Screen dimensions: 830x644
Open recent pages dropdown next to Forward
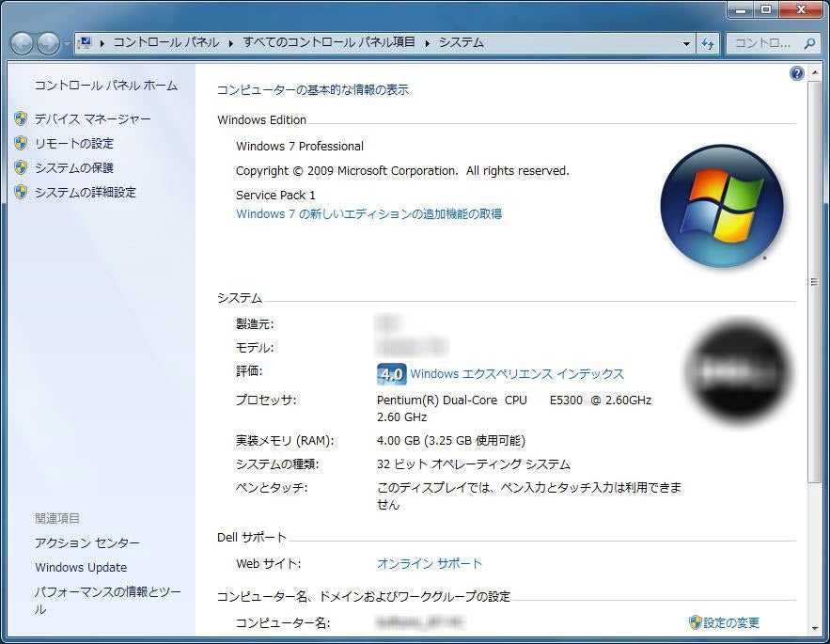(x=67, y=44)
